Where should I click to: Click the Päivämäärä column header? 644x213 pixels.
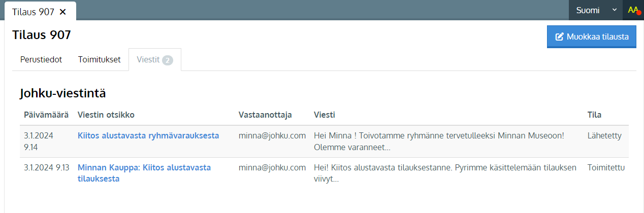pyautogui.click(x=46, y=115)
